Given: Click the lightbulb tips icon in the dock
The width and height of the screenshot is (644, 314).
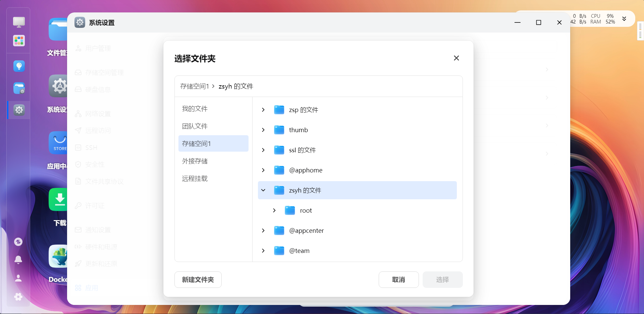Looking at the screenshot, I should coord(18,66).
